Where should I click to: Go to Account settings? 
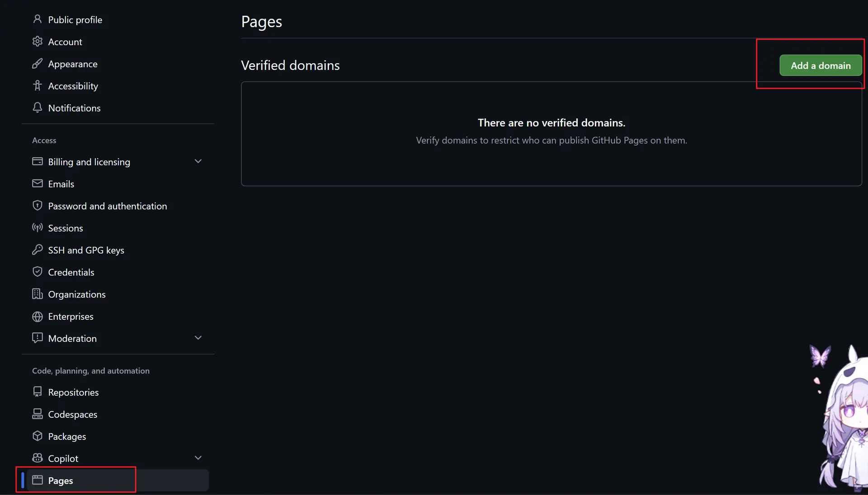(x=118, y=42)
